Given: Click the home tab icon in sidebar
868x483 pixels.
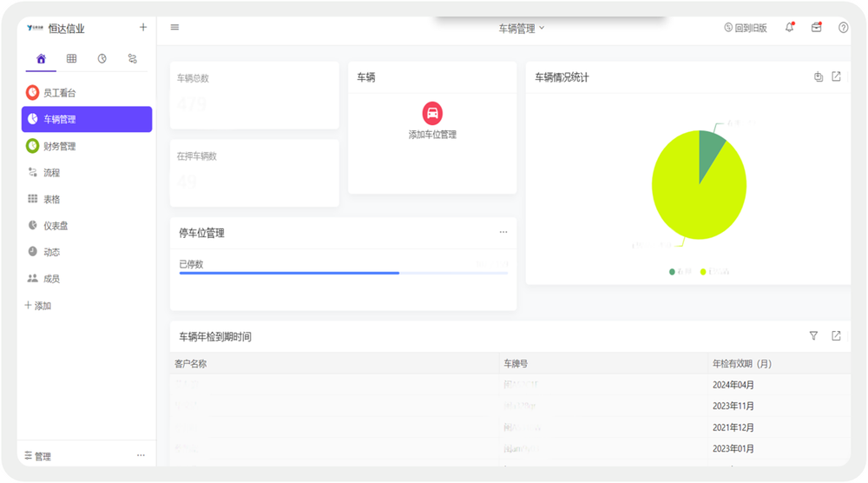Looking at the screenshot, I should point(41,59).
